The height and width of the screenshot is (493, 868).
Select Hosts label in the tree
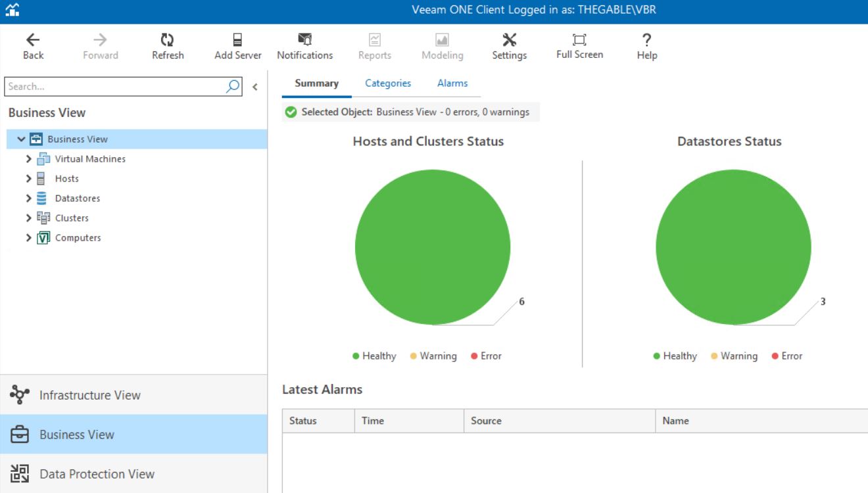coord(67,178)
